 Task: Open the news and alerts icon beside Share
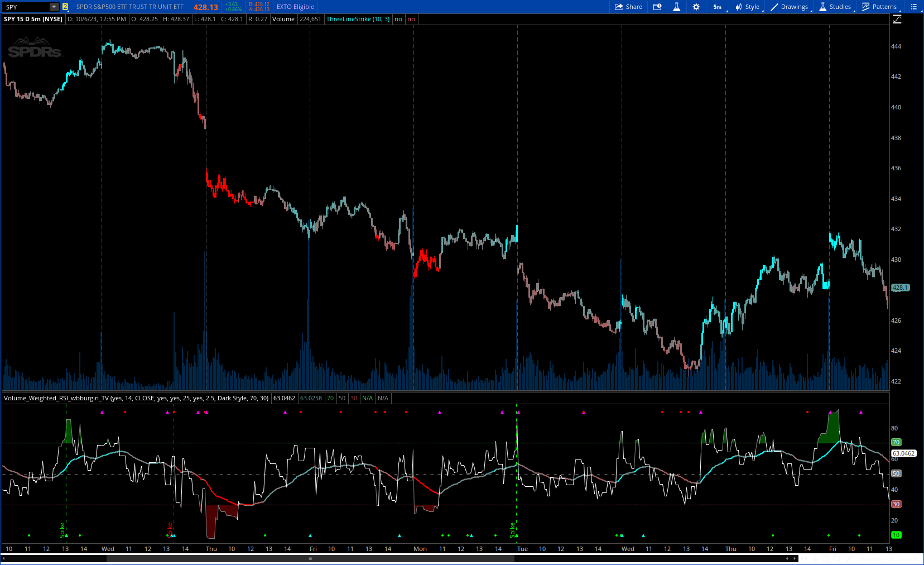pos(657,7)
